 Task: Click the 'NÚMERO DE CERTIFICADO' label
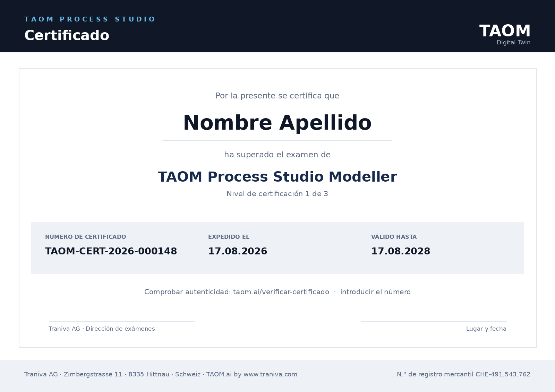click(x=86, y=237)
